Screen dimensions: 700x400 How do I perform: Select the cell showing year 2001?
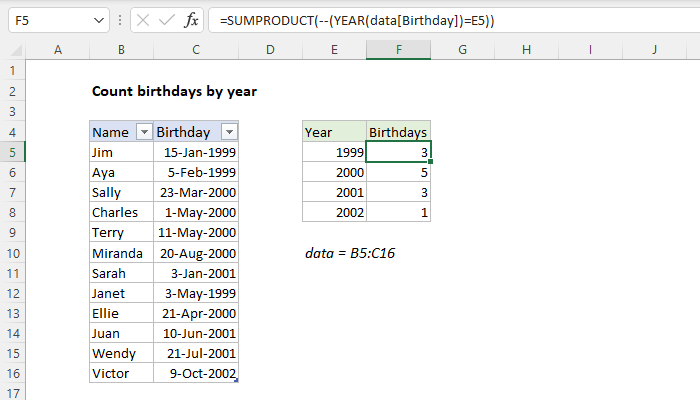[334, 193]
